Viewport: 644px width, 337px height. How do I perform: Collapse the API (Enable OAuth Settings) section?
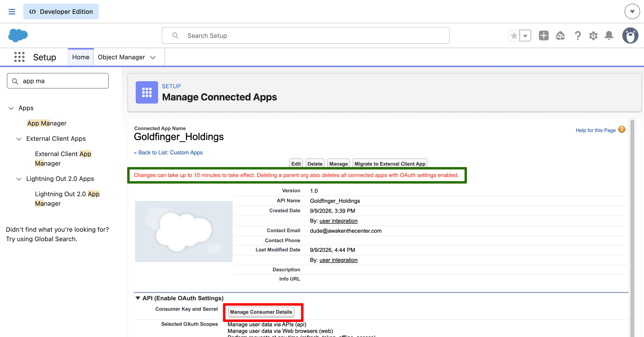(x=138, y=298)
